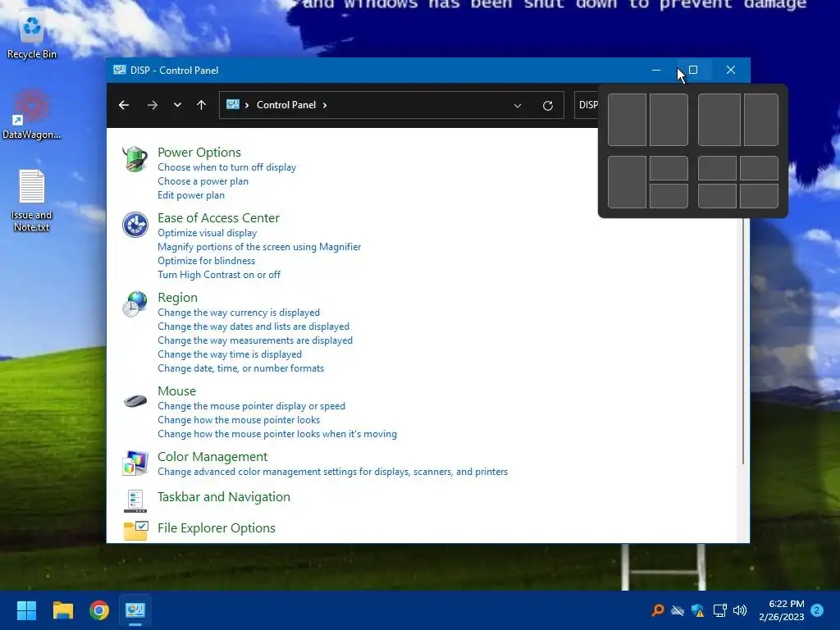Click the Control Panel breadcrumb
Image resolution: width=840 pixels, height=630 pixels.
click(286, 105)
